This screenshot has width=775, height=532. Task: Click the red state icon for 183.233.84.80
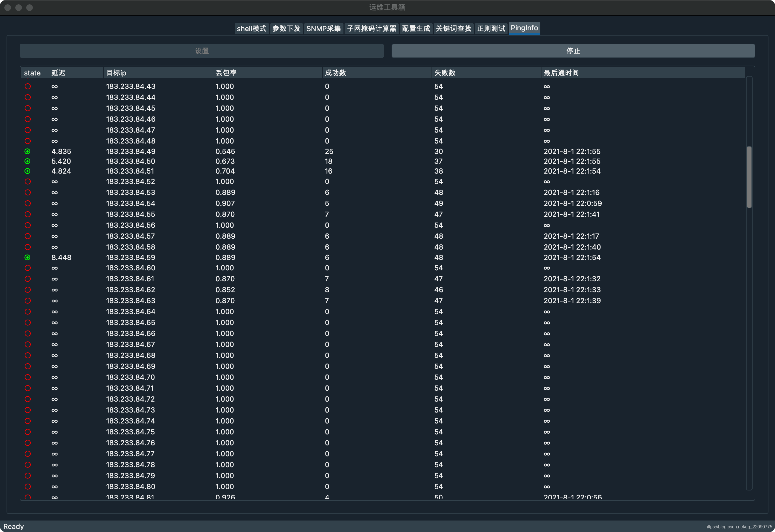(28, 487)
